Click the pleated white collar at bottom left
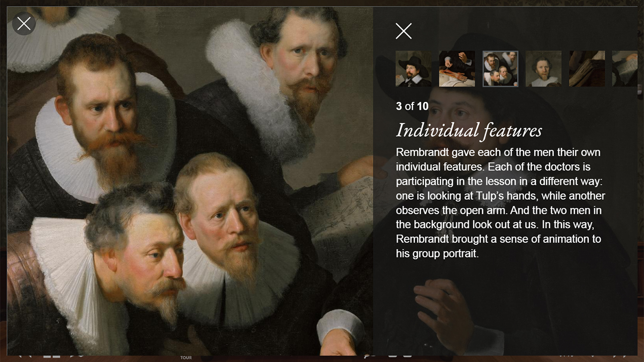The image size is (644, 362). click(69, 277)
